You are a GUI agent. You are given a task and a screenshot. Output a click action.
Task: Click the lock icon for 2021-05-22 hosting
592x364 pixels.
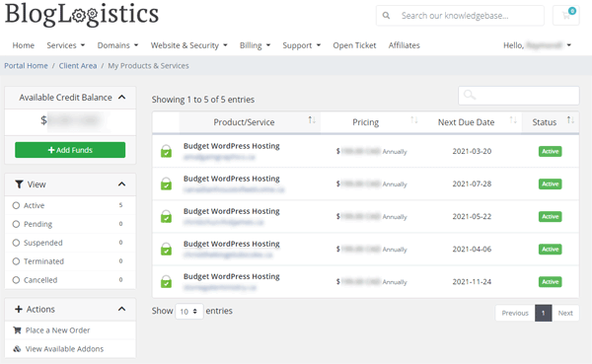click(x=166, y=216)
